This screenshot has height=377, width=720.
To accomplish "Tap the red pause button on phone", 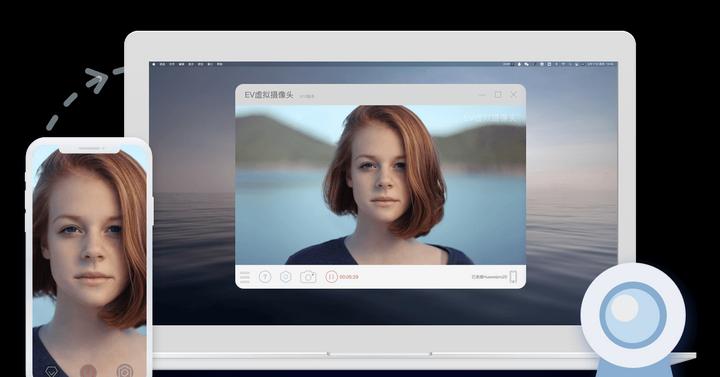I will [88, 371].
